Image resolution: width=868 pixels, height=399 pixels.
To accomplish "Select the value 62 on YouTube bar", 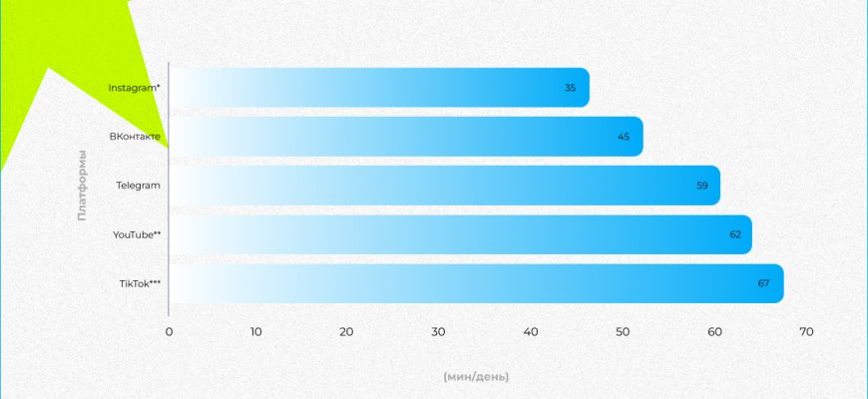I will pyautogui.click(x=735, y=234).
